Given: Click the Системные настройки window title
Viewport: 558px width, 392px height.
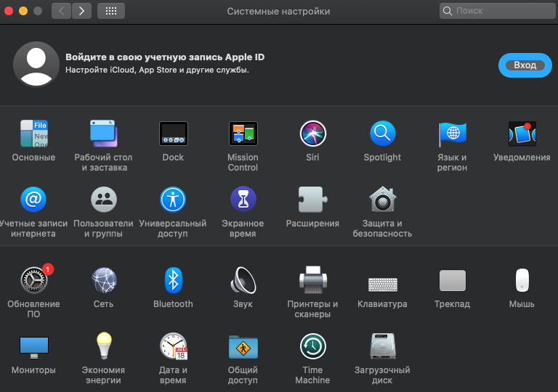Looking at the screenshot, I should click(279, 12).
